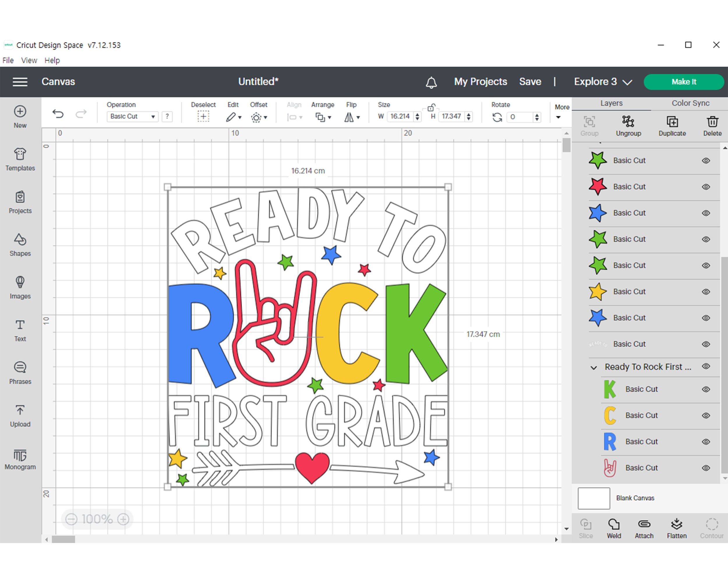Select the Monogram tool
The height and width of the screenshot is (582, 728).
[20, 459]
